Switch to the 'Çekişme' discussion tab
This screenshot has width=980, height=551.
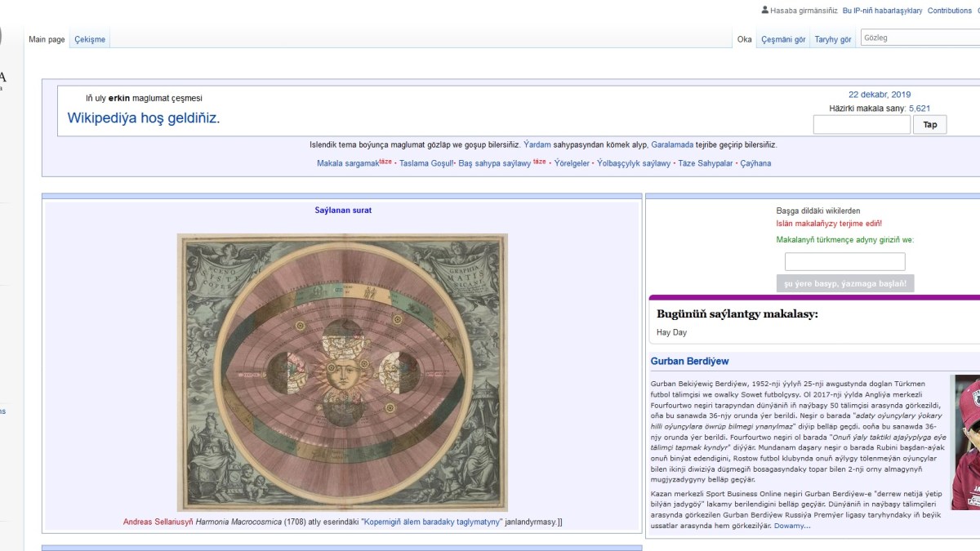(90, 39)
